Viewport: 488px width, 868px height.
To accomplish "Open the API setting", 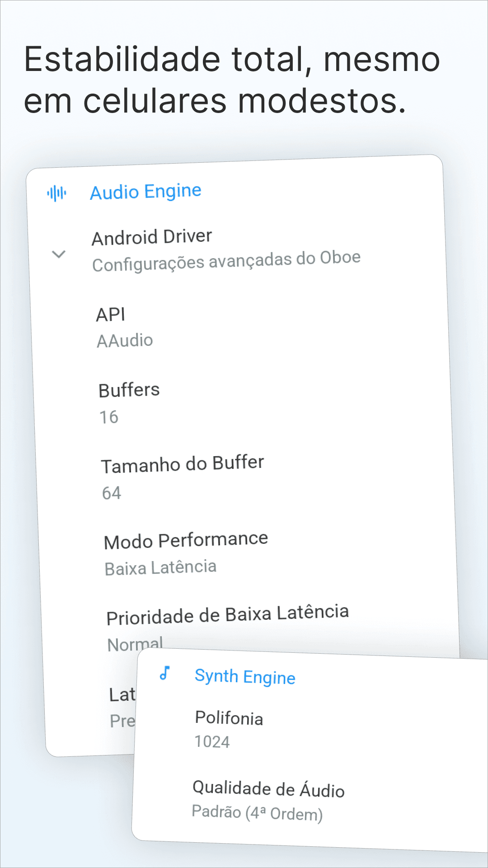I will pyautogui.click(x=111, y=315).
